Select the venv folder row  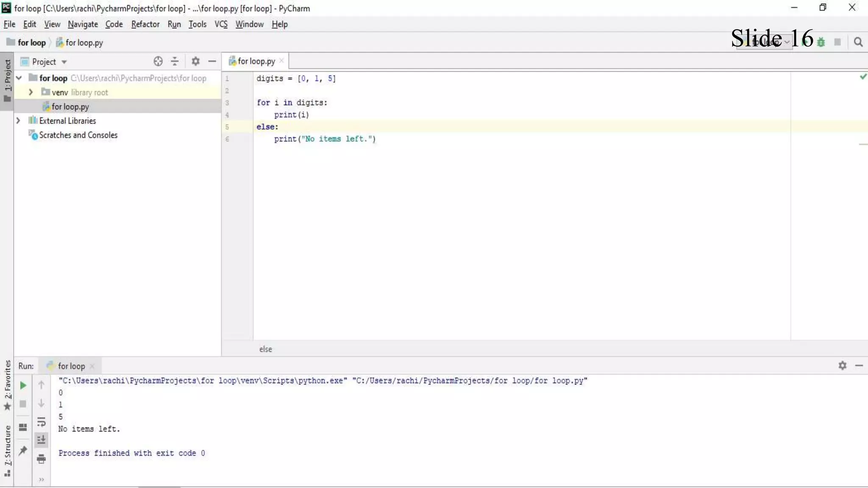(117, 92)
